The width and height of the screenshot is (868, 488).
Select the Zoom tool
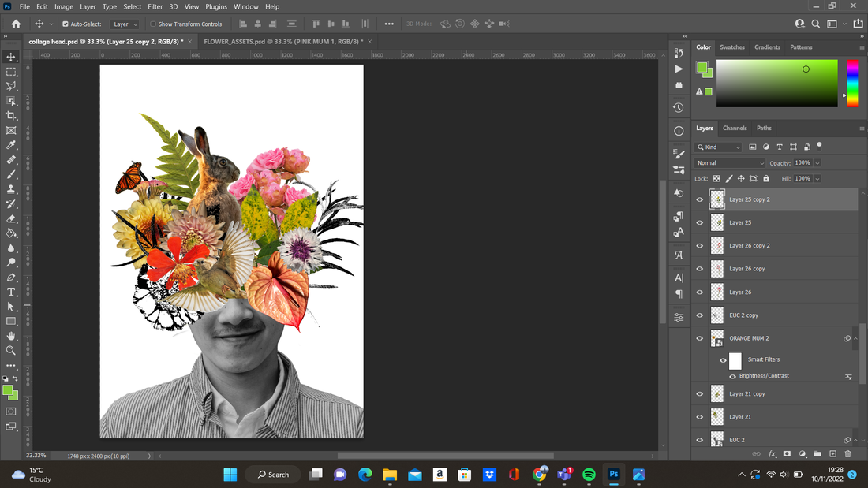(x=10, y=350)
